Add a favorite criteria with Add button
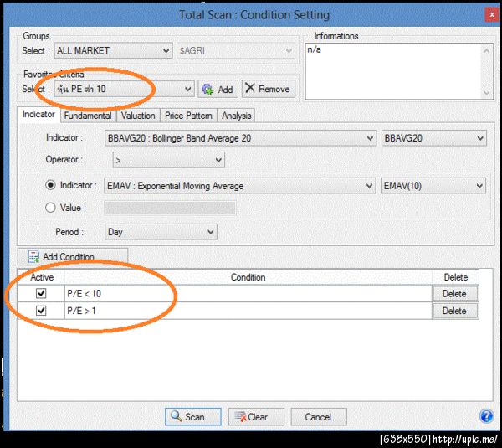This screenshot has width=502, height=448. click(218, 89)
